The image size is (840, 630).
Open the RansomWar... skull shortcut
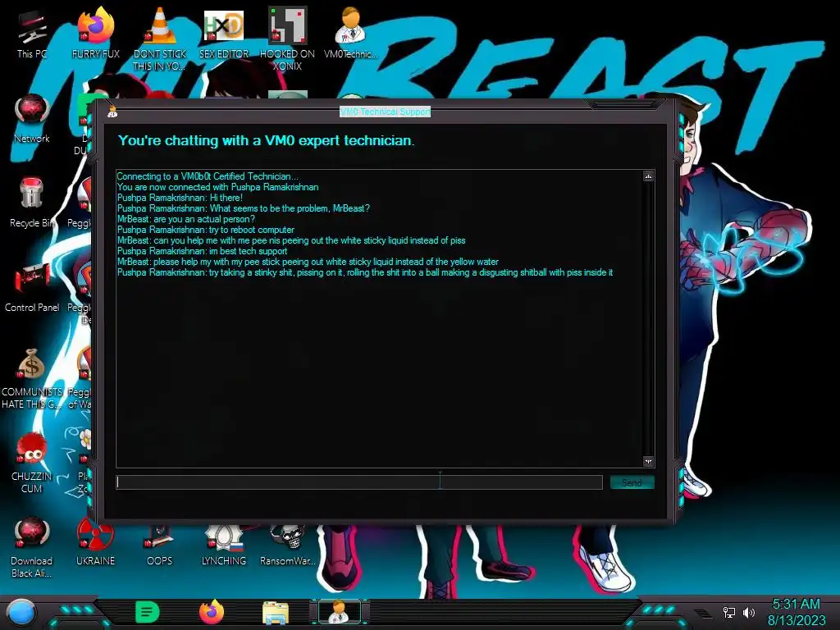coord(288,544)
